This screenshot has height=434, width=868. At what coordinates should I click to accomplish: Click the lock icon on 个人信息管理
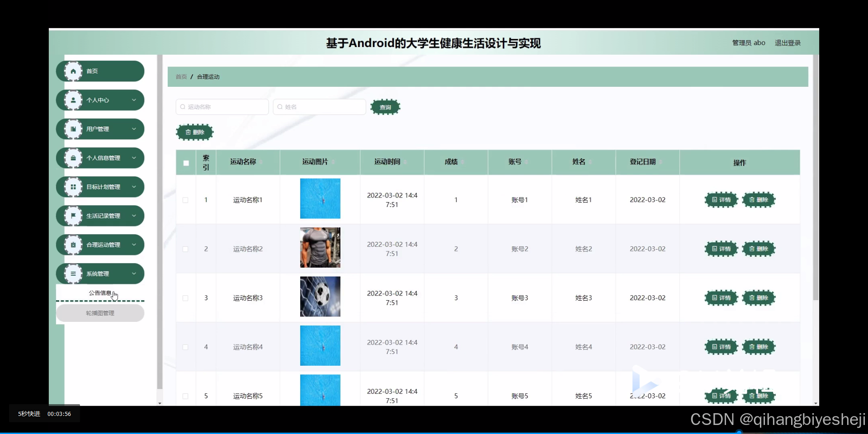pos(73,158)
